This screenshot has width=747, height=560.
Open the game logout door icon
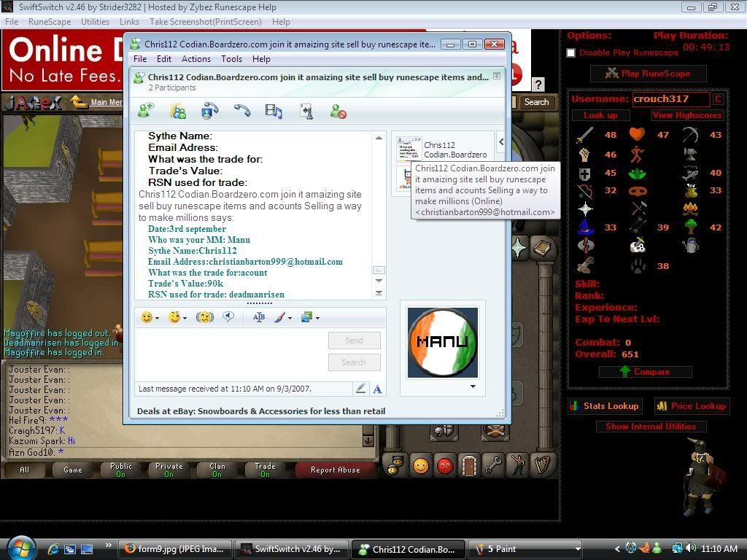(x=469, y=465)
